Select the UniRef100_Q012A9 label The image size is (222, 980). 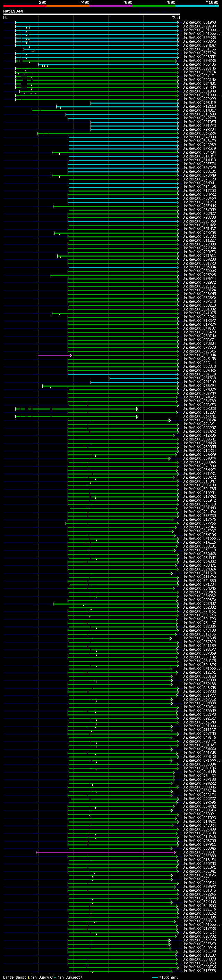199,382
